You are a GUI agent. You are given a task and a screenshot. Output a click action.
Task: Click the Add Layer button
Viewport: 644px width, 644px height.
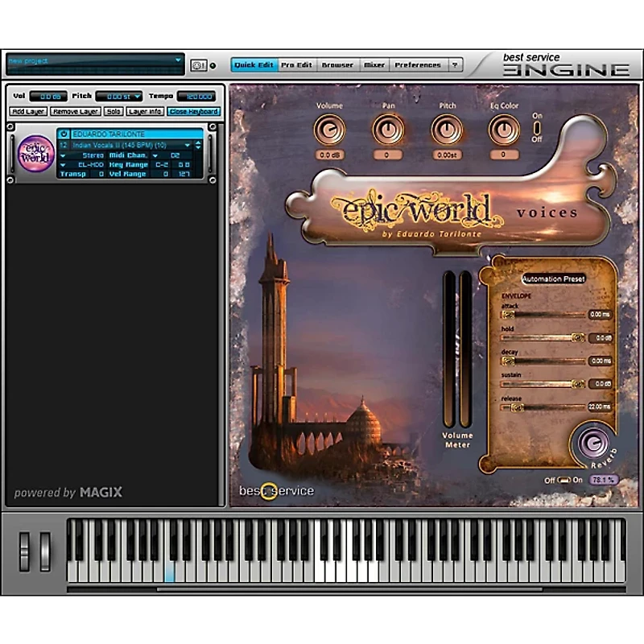28,112
